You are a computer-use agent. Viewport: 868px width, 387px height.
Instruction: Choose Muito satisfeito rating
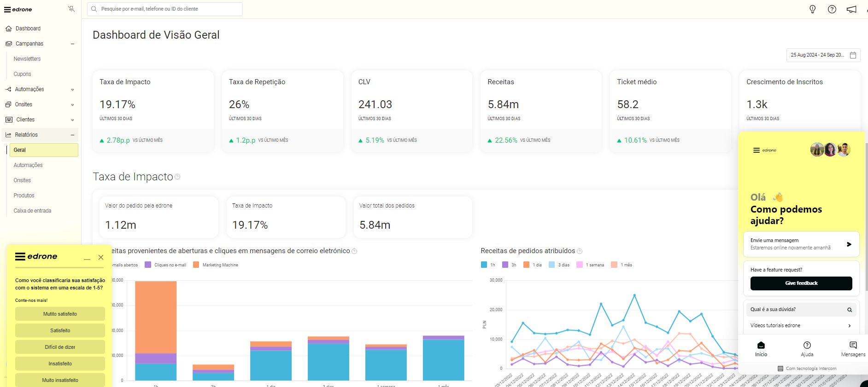[60, 314]
